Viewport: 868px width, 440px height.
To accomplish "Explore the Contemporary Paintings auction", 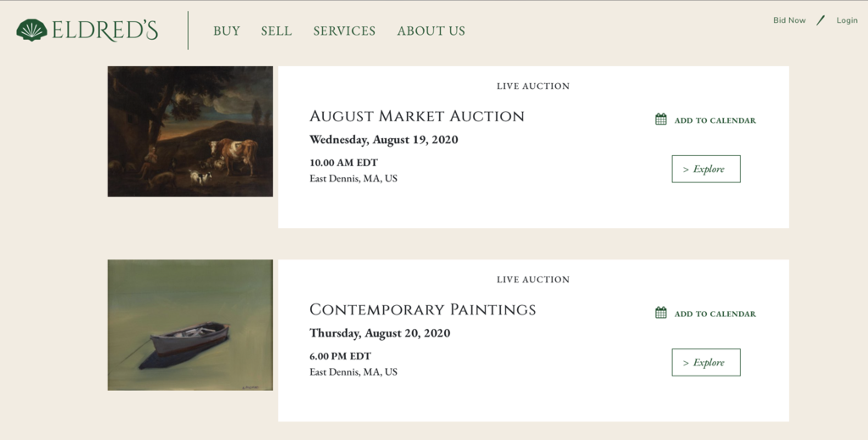I will [705, 362].
